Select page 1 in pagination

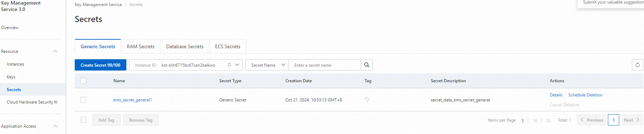(614, 120)
